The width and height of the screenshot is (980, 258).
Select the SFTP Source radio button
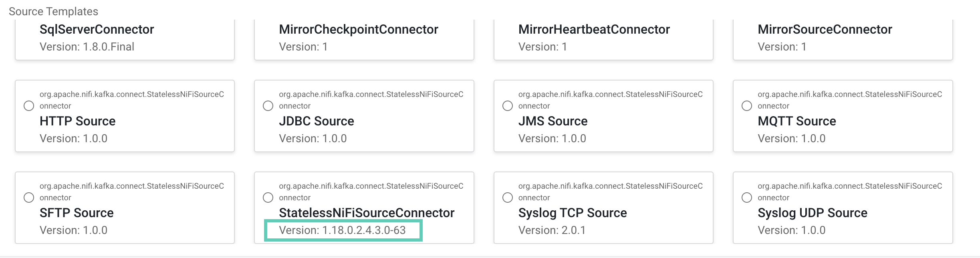coord(29,198)
